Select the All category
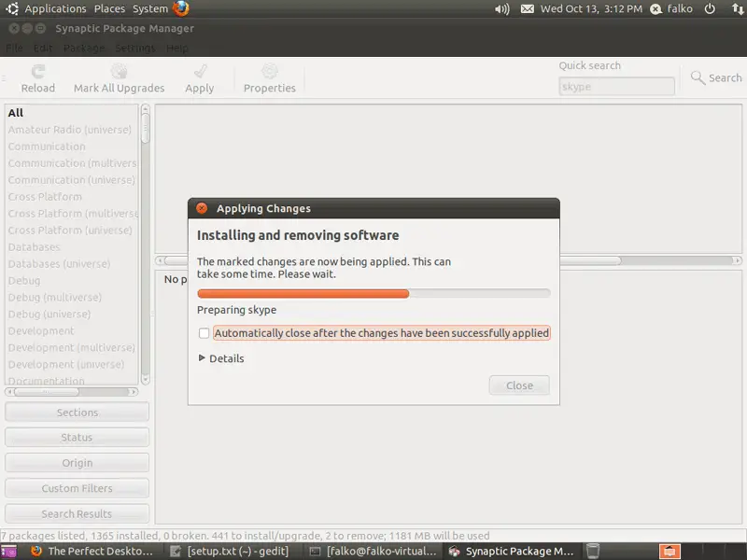The image size is (747, 560). tap(72, 113)
